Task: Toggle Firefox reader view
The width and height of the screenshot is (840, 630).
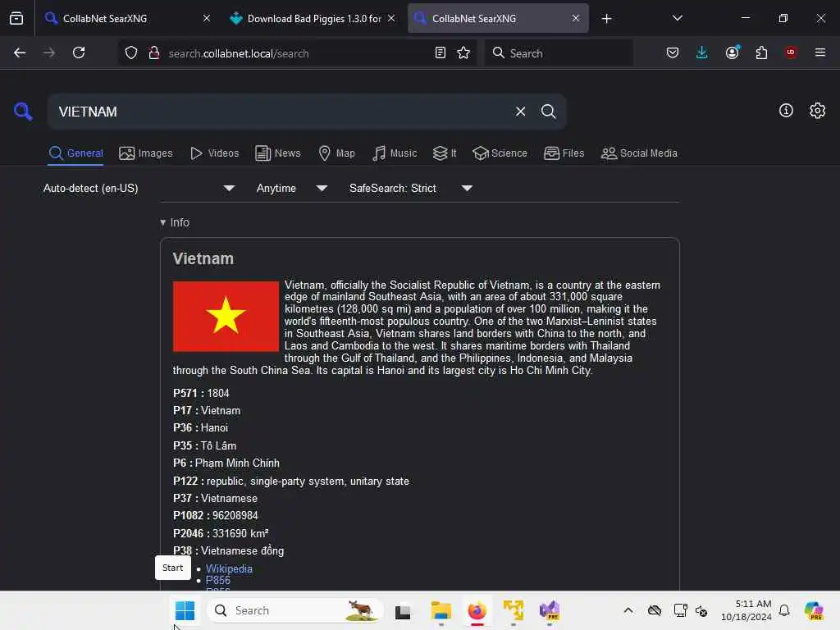Action: coord(441,53)
